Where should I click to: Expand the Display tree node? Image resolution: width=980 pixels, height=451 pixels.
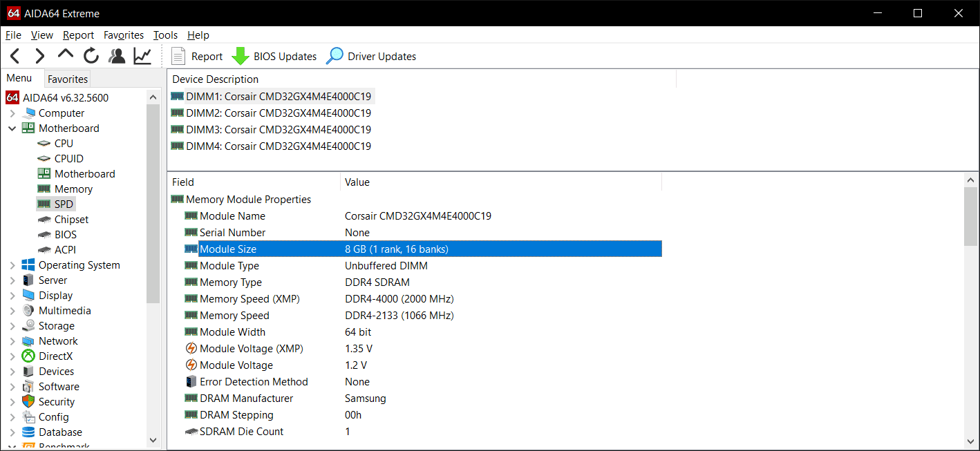pyautogui.click(x=12, y=296)
